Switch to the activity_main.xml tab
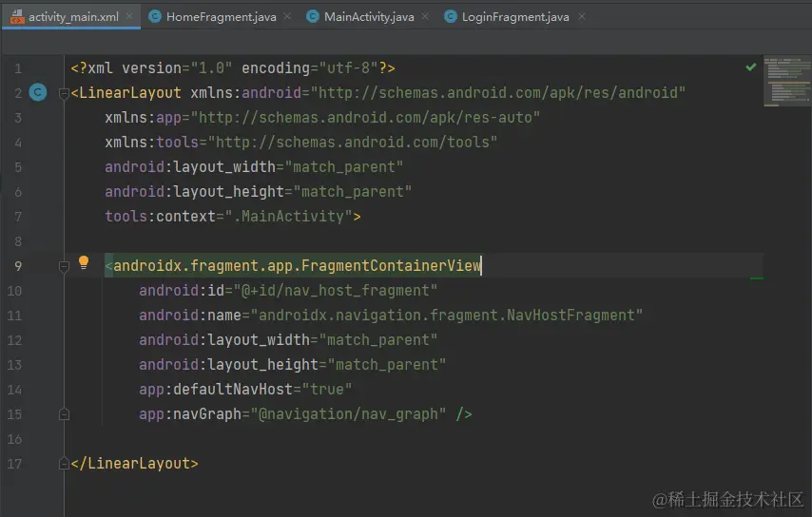The width and height of the screenshot is (812, 517). pyautogui.click(x=73, y=16)
